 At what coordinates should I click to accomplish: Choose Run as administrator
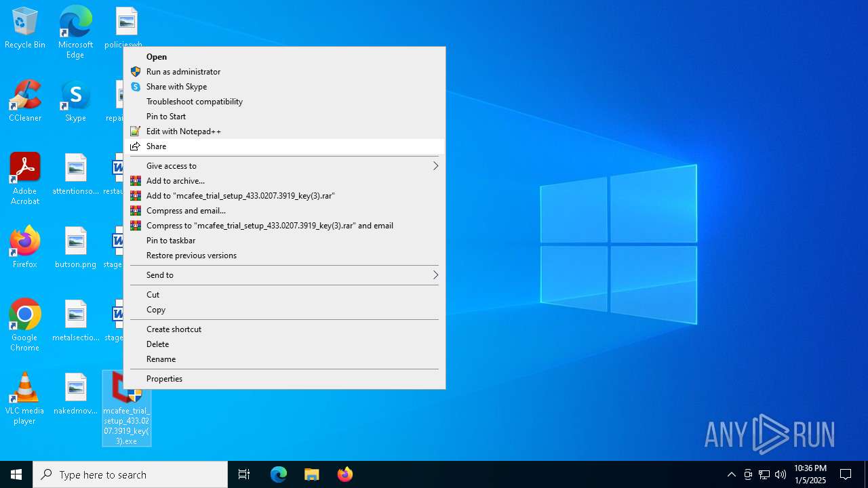pyautogui.click(x=284, y=72)
